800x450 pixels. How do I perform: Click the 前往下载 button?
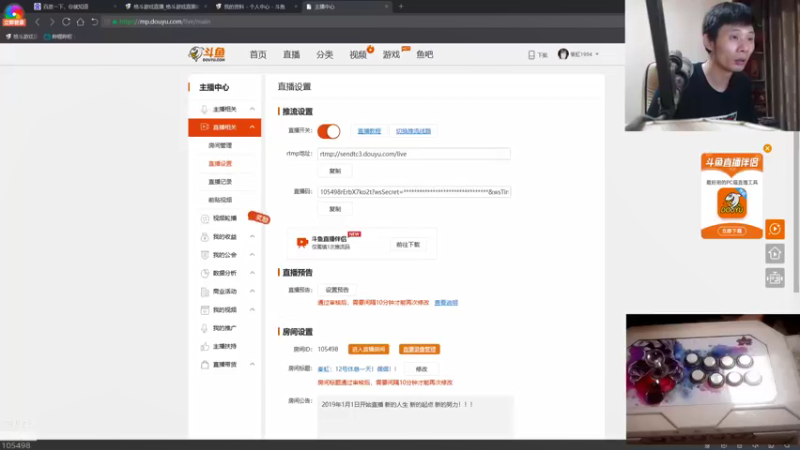tap(408, 244)
